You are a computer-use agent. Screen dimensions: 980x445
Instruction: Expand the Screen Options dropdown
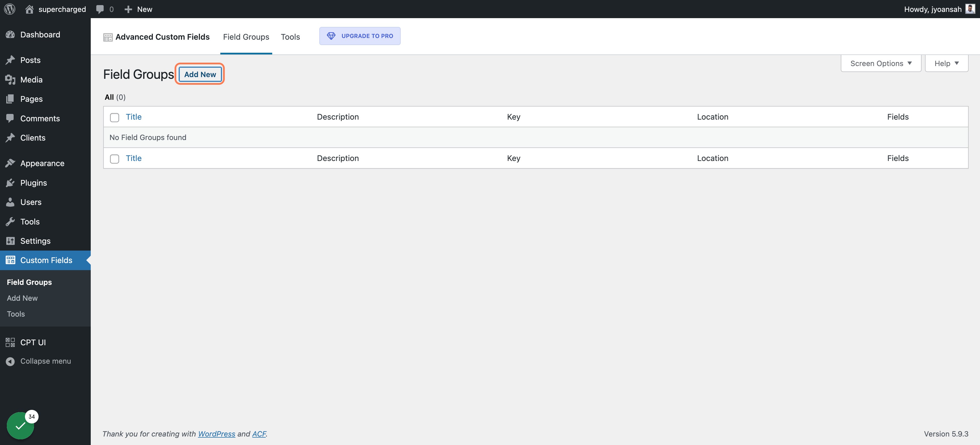point(881,63)
